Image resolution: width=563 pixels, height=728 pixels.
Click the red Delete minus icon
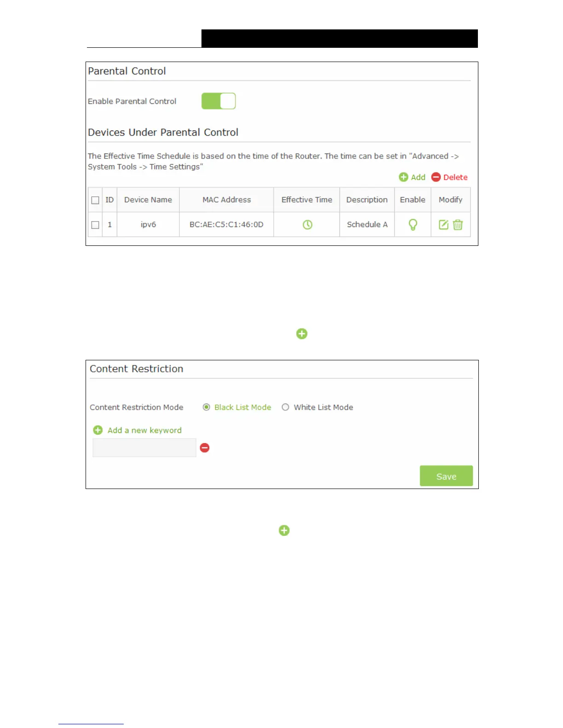[436, 177]
